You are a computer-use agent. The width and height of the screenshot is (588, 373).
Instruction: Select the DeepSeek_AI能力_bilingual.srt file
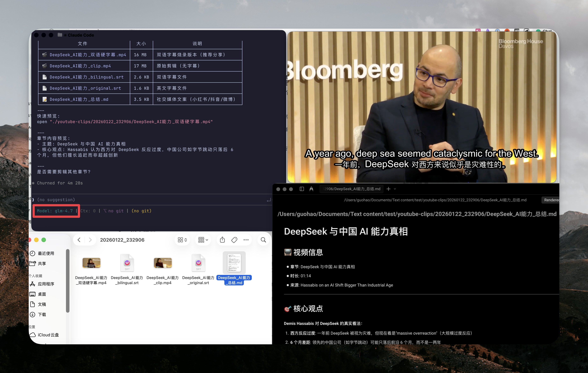tap(127, 263)
